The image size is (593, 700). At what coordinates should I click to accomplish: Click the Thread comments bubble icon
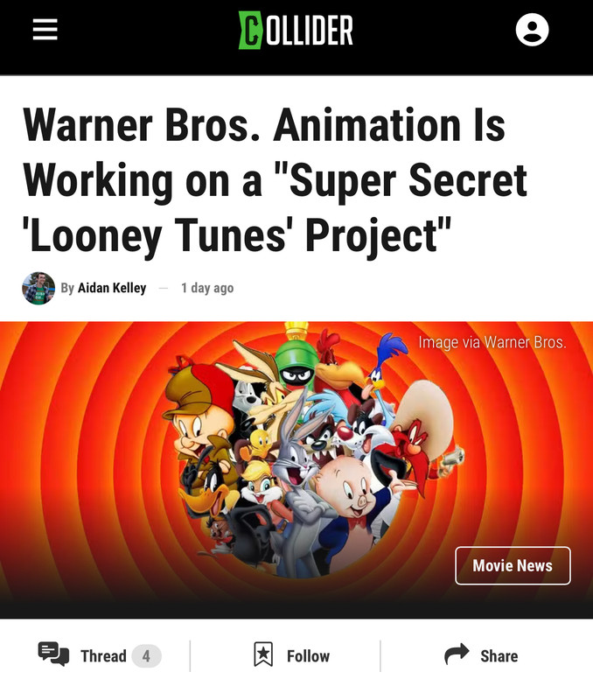tap(53, 654)
